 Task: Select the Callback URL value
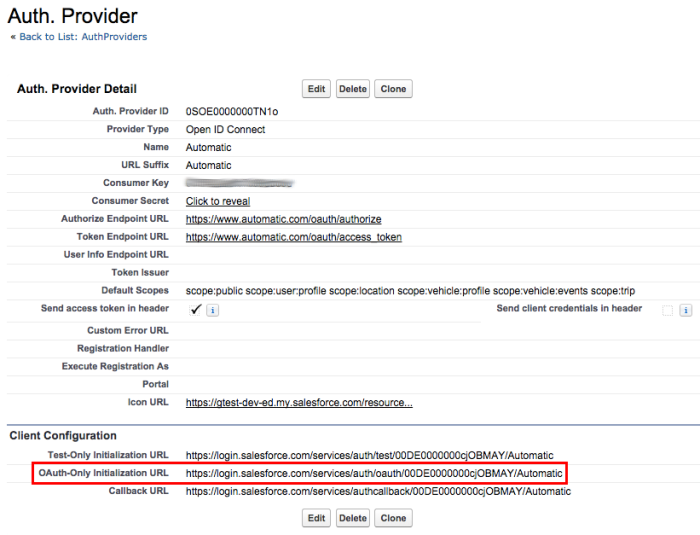[378, 491]
